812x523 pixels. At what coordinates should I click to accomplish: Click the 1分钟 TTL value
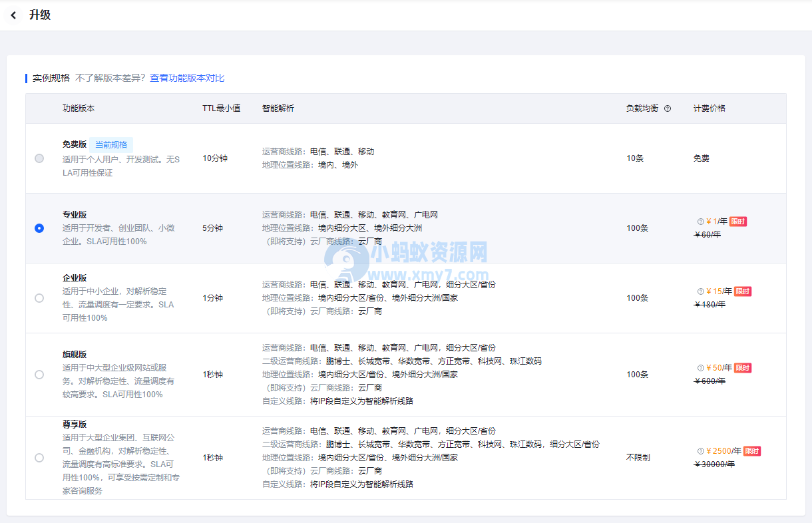point(213,298)
